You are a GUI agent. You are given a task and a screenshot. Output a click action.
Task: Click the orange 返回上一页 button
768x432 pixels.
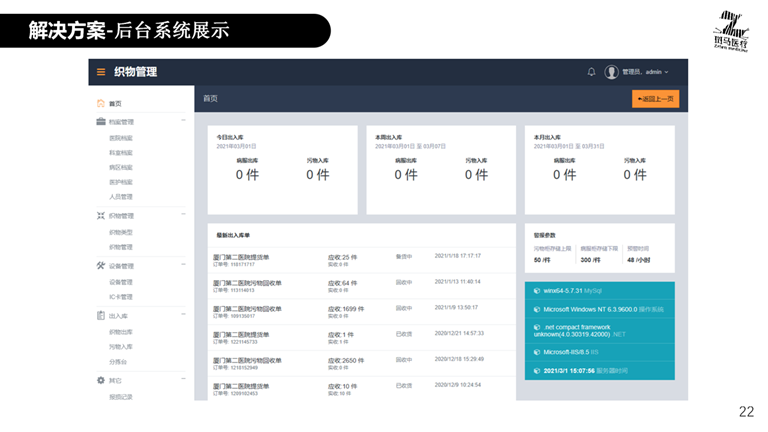point(655,99)
